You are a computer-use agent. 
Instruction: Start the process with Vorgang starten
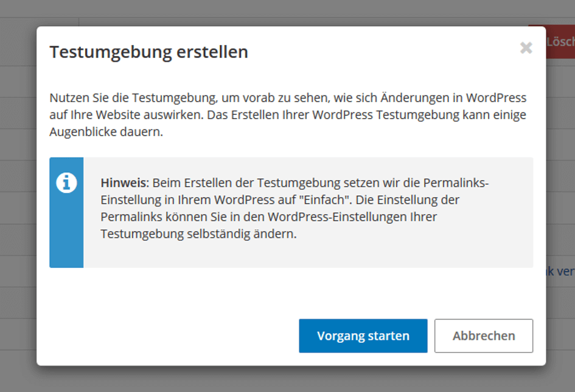click(x=363, y=335)
